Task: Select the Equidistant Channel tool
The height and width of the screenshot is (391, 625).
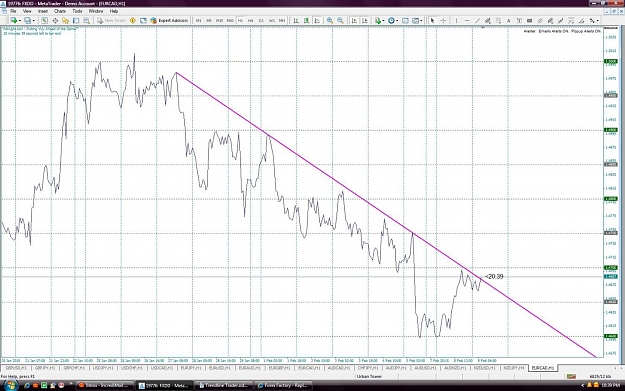Action: pos(487,20)
